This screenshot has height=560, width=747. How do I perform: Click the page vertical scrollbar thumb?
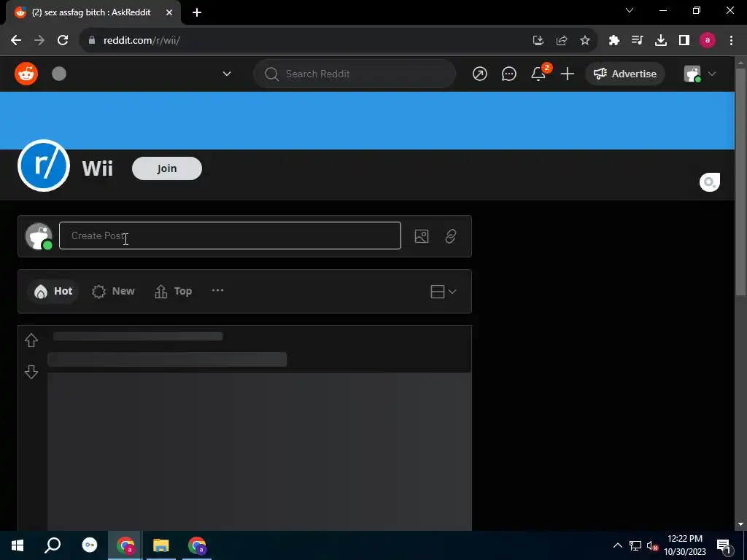coord(740,183)
